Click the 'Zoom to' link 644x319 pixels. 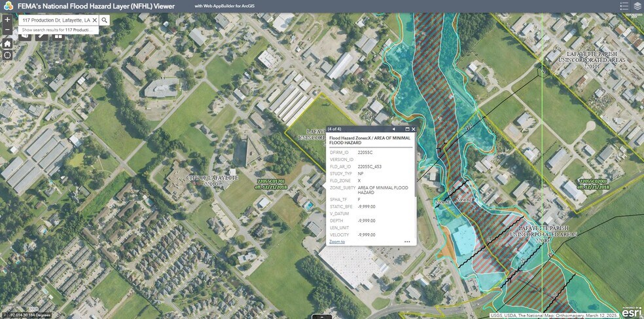pyautogui.click(x=336, y=242)
